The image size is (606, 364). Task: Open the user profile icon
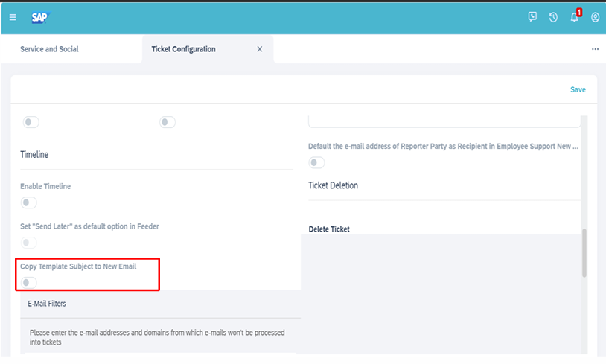click(x=595, y=17)
